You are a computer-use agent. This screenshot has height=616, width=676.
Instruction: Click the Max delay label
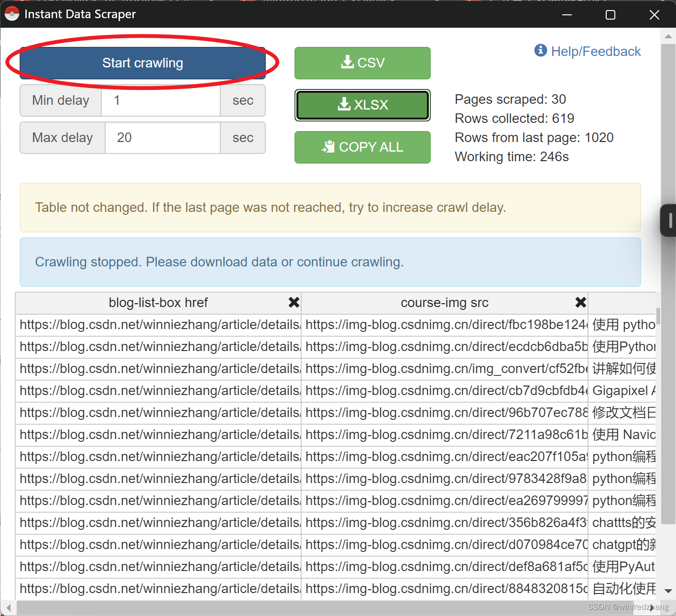pos(63,138)
